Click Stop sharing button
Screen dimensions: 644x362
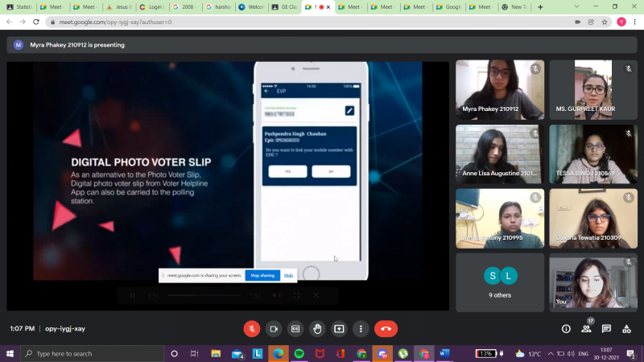click(x=262, y=275)
